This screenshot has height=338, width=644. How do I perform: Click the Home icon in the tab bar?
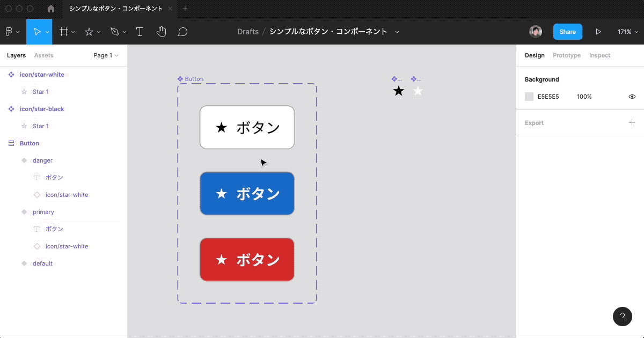pyautogui.click(x=50, y=9)
